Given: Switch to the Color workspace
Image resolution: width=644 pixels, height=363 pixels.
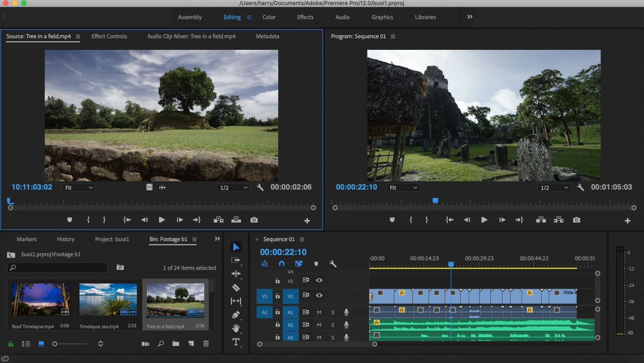Looking at the screenshot, I should click(x=269, y=17).
